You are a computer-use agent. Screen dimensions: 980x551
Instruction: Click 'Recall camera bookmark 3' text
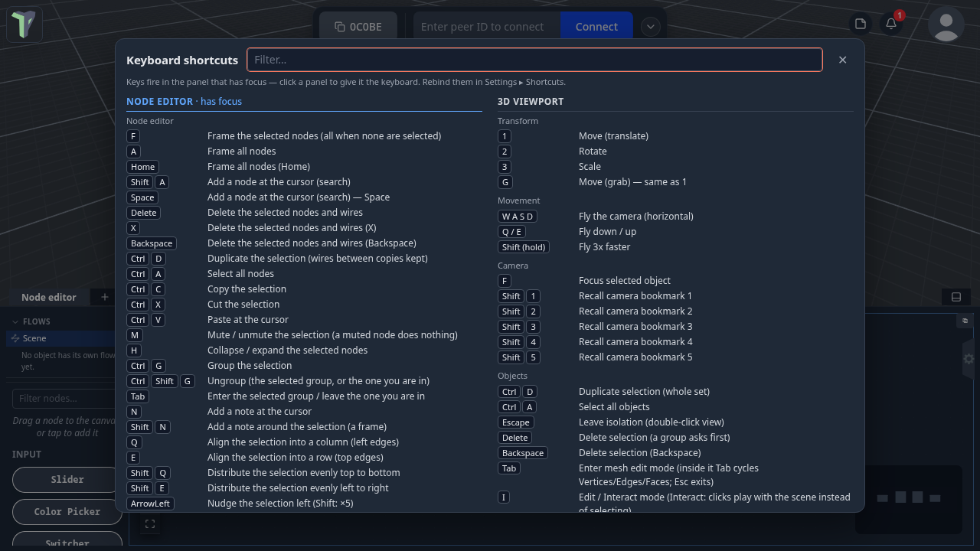pyautogui.click(x=635, y=327)
